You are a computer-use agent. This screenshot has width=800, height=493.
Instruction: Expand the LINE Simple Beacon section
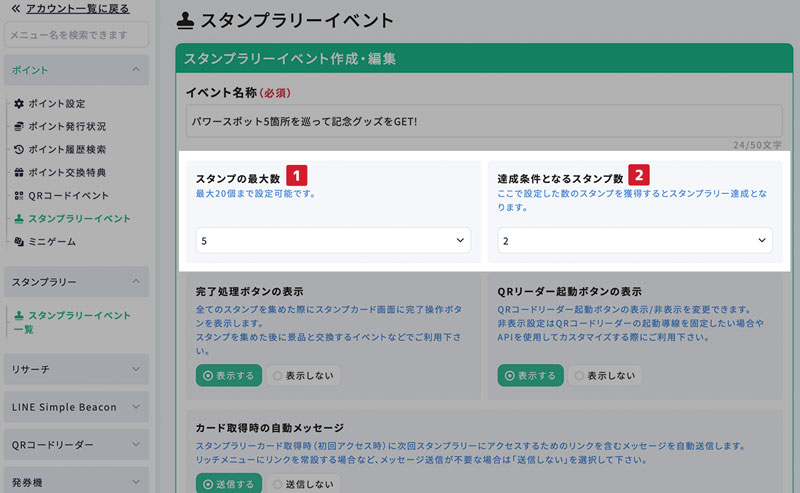tap(76, 407)
